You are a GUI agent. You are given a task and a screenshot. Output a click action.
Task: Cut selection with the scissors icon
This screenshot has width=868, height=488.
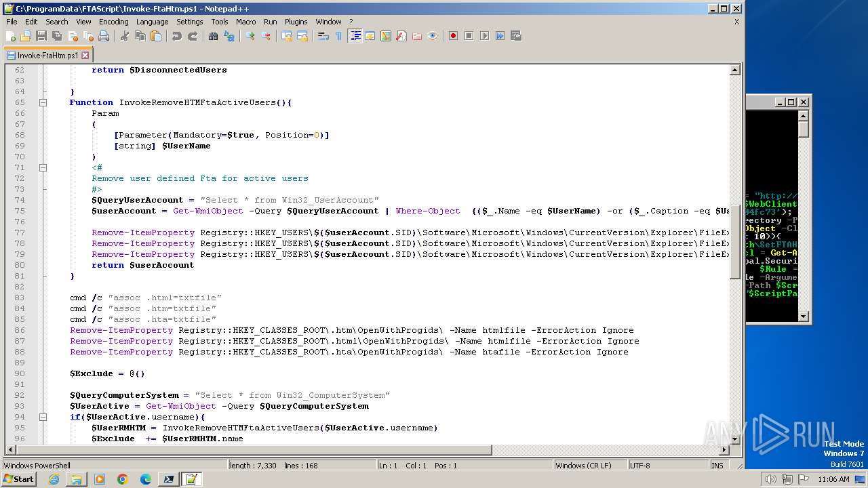point(125,36)
